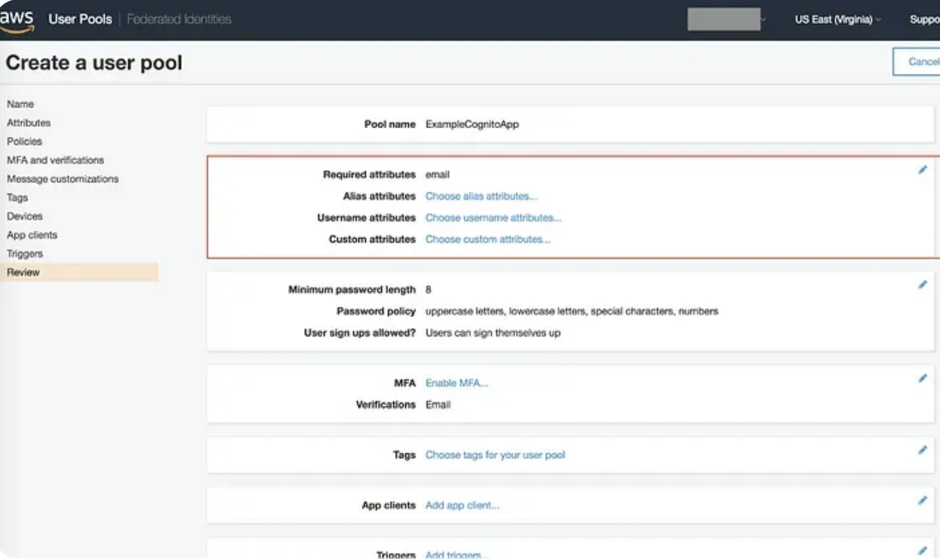Edit the Tags section pencil icon
The image size is (940, 560).
point(922,450)
